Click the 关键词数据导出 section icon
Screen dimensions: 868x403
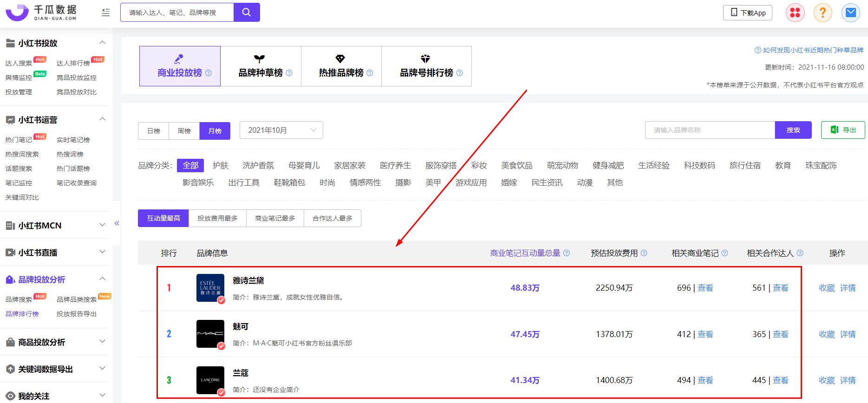[x=10, y=369]
